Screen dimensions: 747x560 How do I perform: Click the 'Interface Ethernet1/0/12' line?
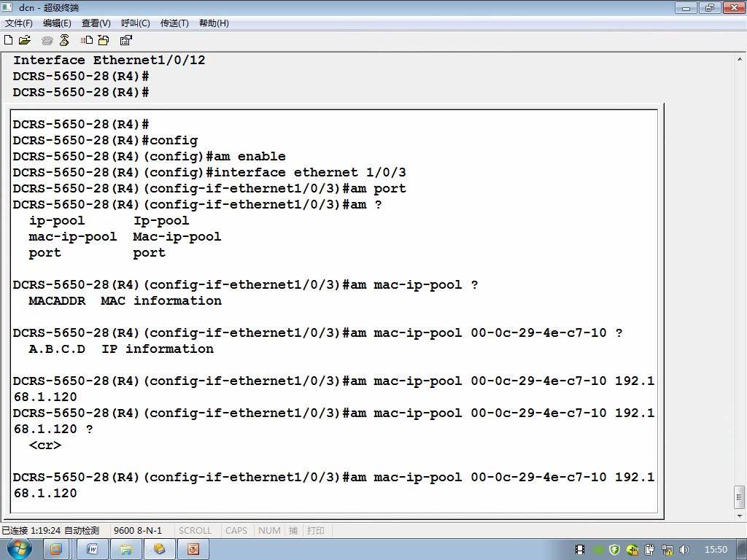point(109,60)
